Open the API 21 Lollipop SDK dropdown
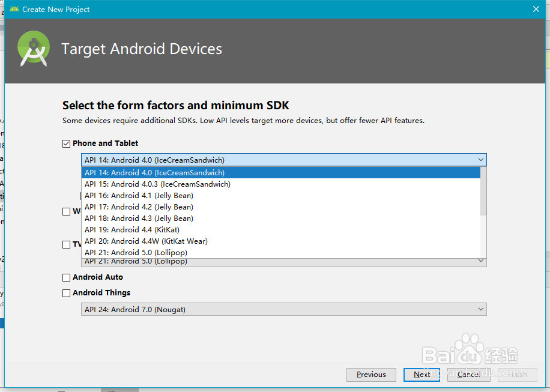The width and height of the screenshot is (550, 392). coord(480,260)
